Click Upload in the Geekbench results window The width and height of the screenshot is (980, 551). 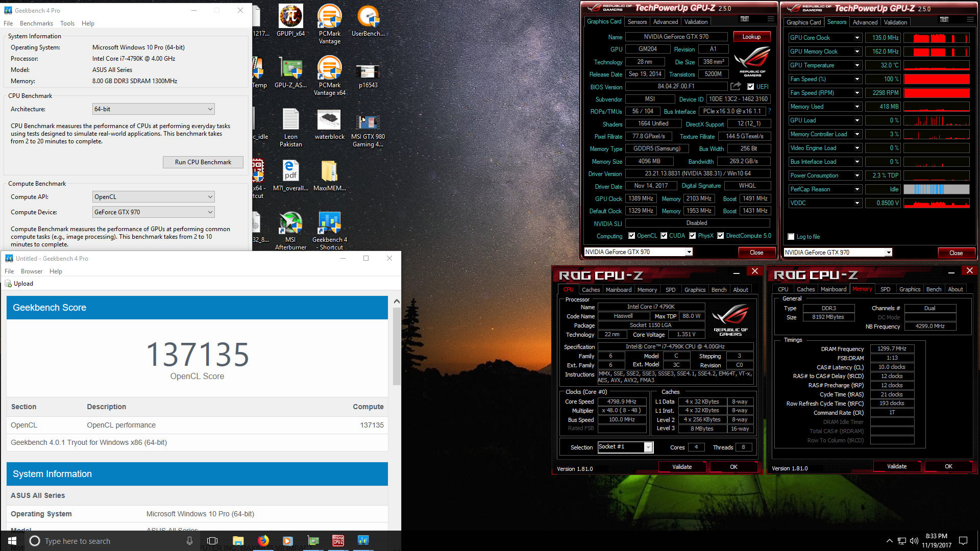(x=19, y=284)
